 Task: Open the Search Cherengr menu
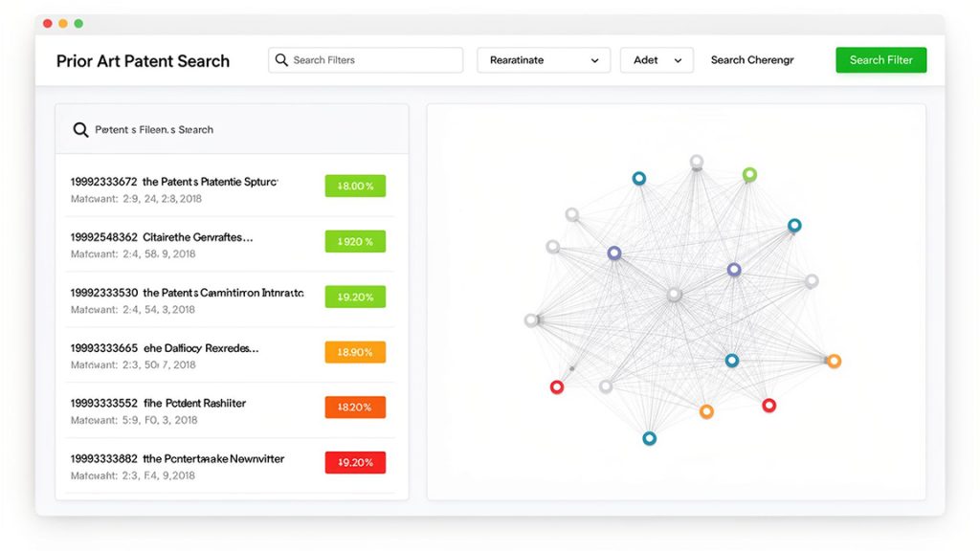point(752,59)
